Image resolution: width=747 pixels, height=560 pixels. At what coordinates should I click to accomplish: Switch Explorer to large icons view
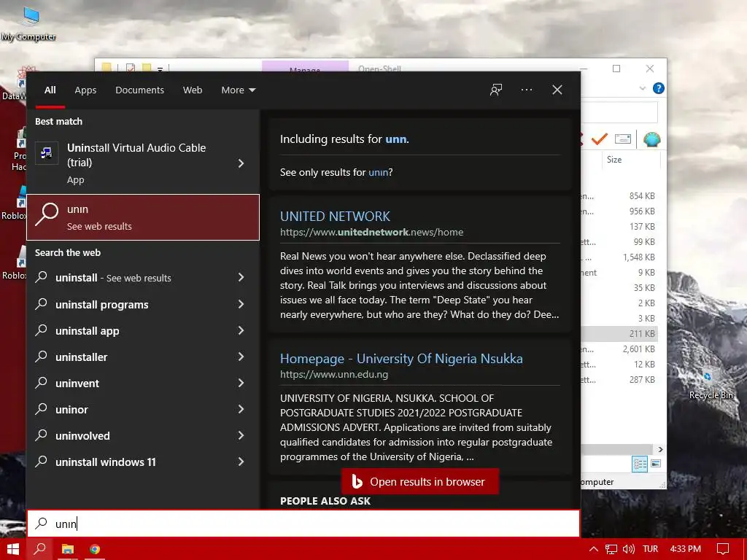[x=656, y=464]
